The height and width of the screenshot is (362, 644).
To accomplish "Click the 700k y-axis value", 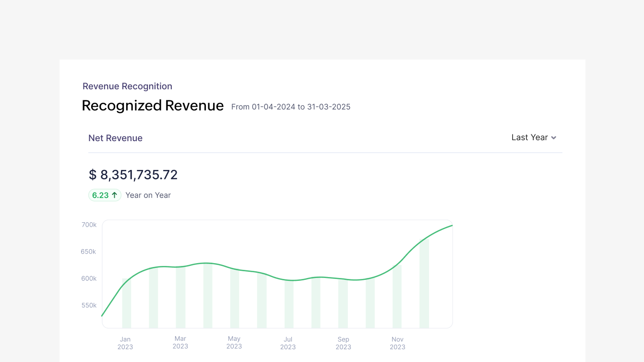I will point(89,224).
